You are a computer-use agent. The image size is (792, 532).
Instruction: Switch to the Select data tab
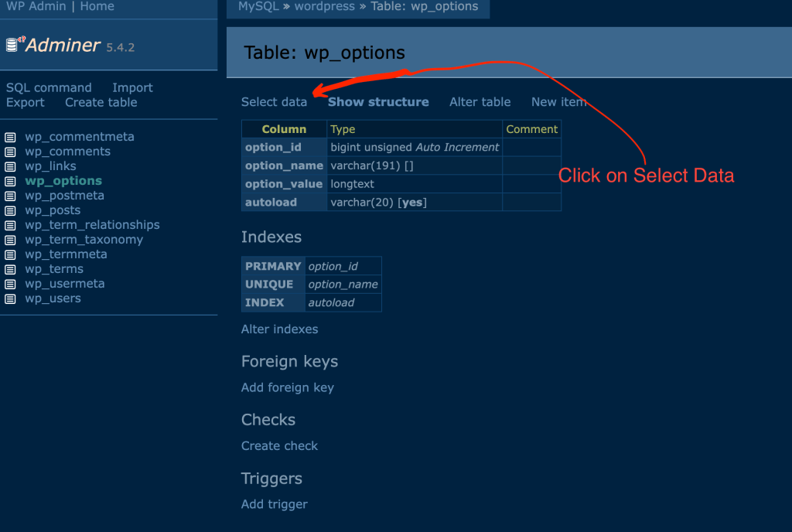click(274, 101)
